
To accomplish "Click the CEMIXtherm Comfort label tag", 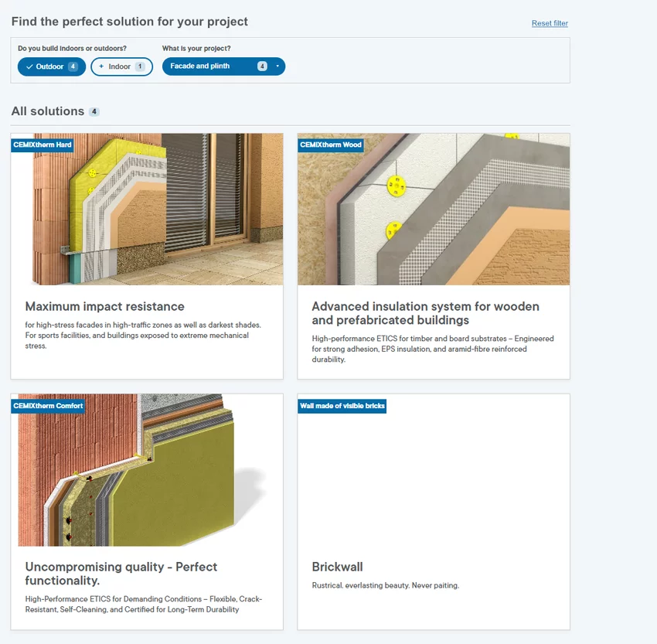I will pos(48,406).
